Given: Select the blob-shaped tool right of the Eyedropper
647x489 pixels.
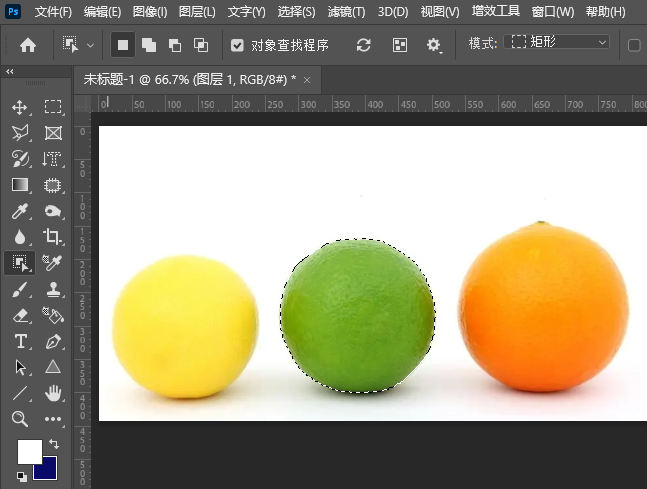Looking at the screenshot, I should pos(53,211).
